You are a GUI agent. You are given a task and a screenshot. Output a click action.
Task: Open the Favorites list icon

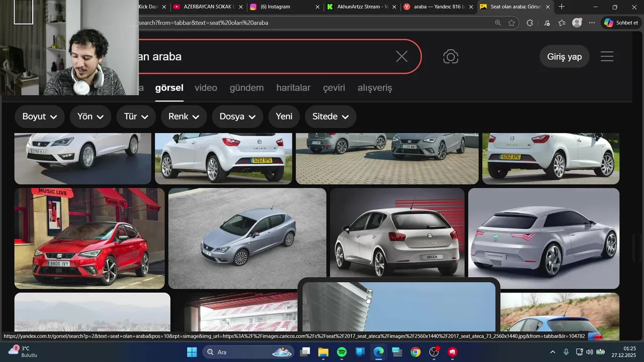562,23
